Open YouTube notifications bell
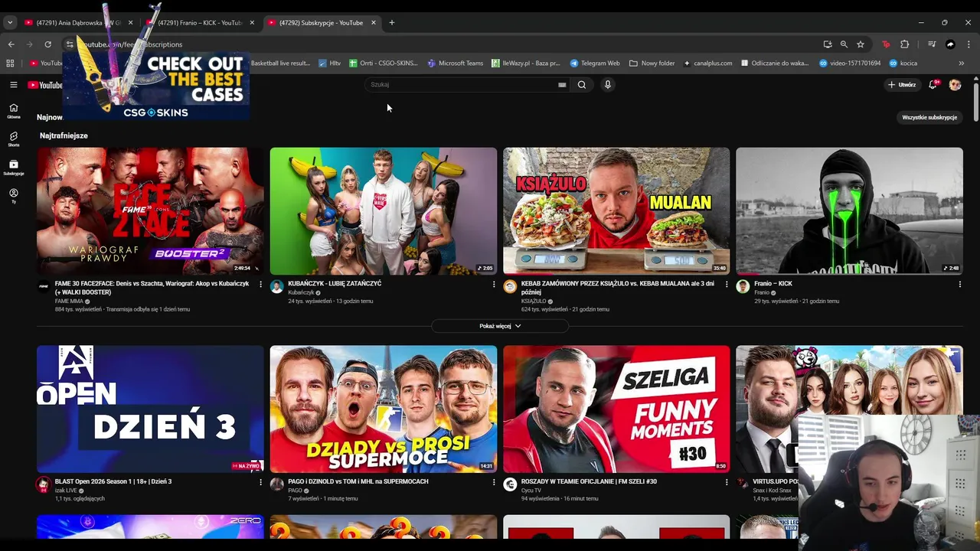Image resolution: width=980 pixels, height=551 pixels. click(933, 85)
